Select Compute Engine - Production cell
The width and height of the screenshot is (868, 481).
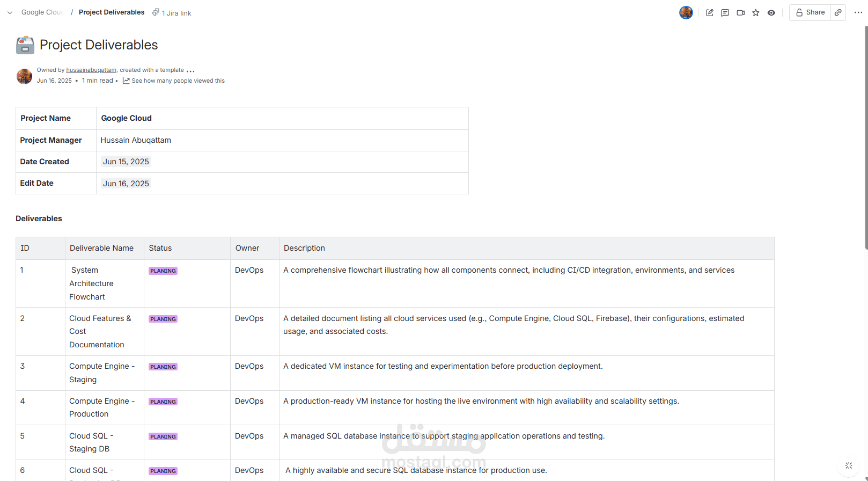[x=105, y=407]
